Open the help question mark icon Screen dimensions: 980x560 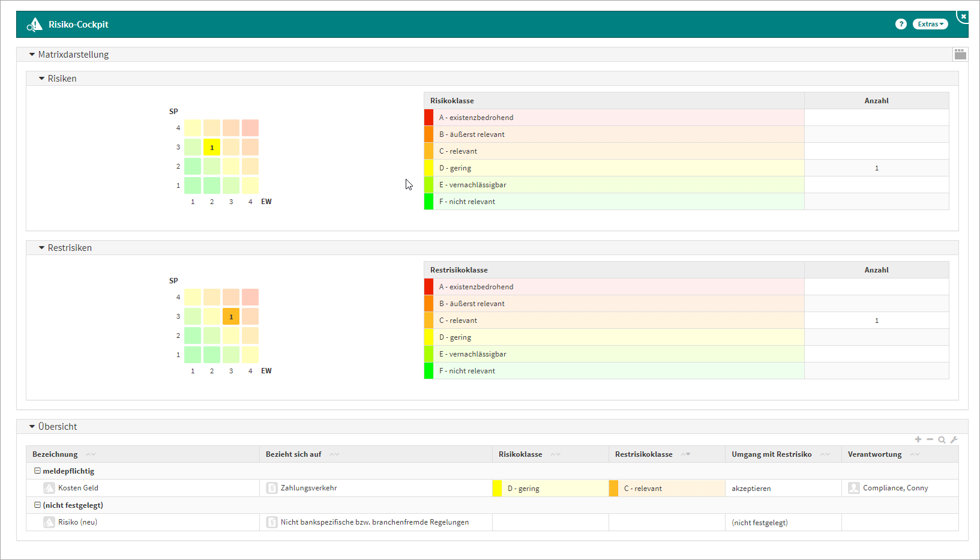(x=901, y=24)
